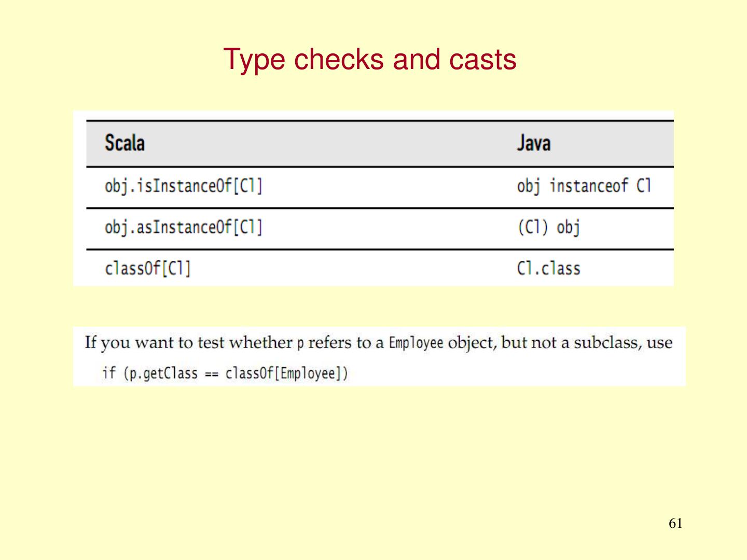
Task: Click the slide title 'Type checks and casts'
Action: coord(369,60)
